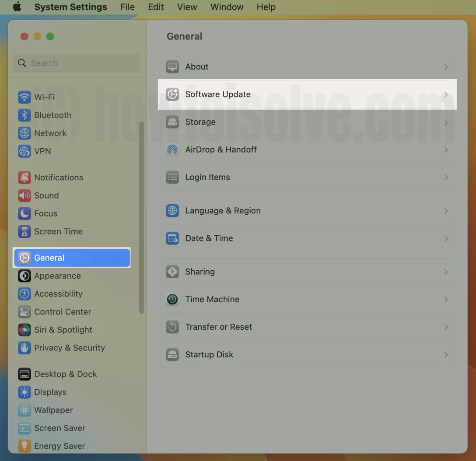Open the 'Time Machine' label
Viewport: 476px width, 461px height.
tap(212, 299)
